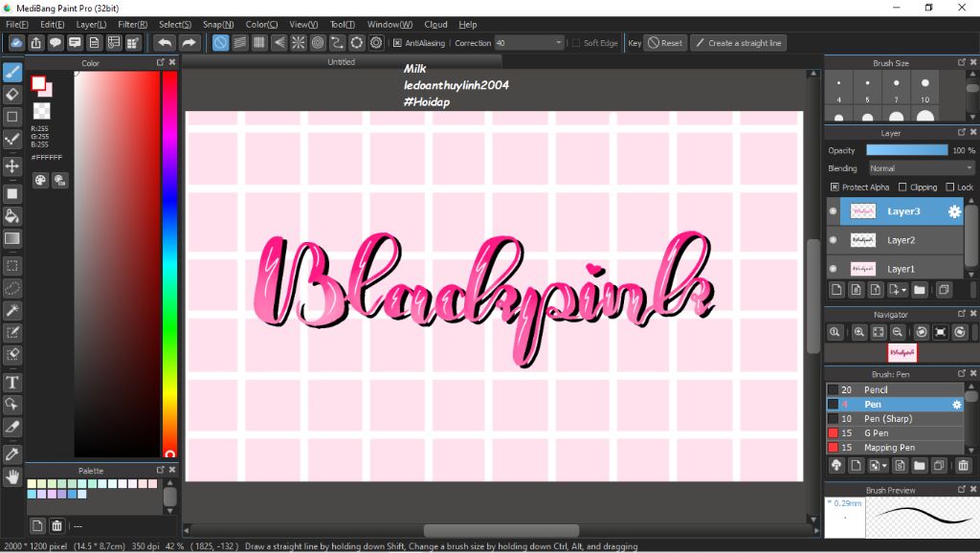Enable the Clipping checkbox
This screenshot has width=980, height=553.
[x=902, y=187]
